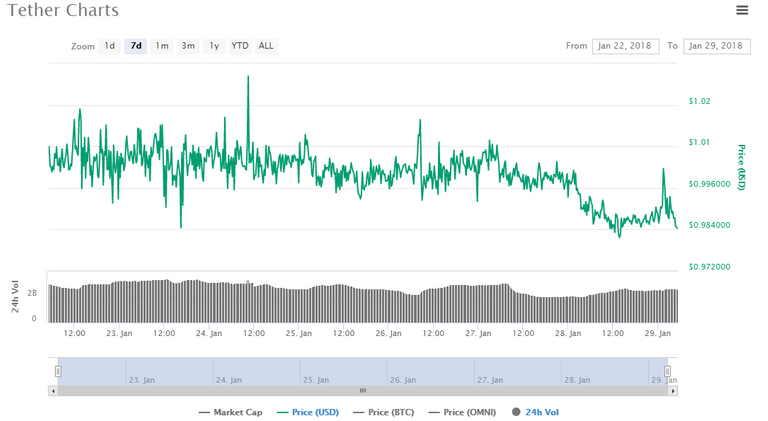768x421 pixels.
Task: Select the 7d zoom range
Action: coord(136,46)
